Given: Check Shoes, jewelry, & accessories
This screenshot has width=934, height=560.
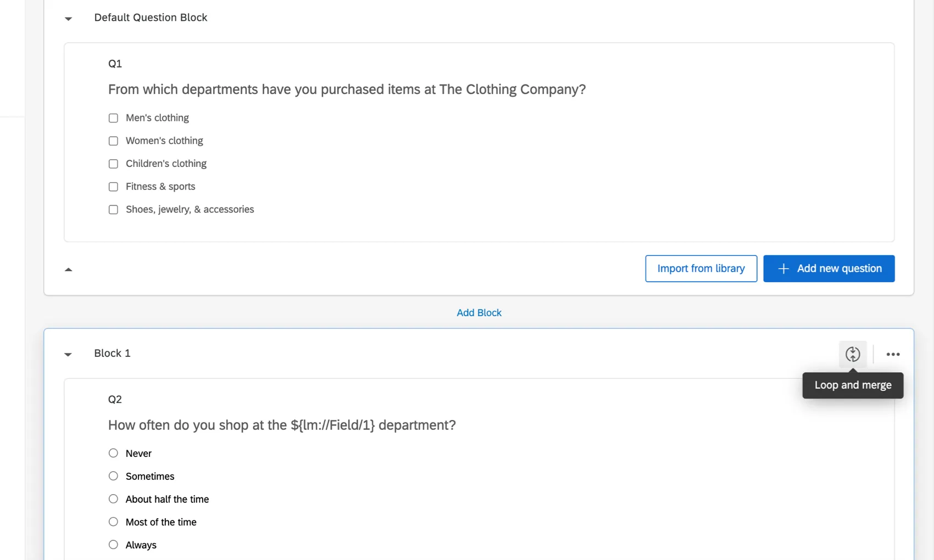Looking at the screenshot, I should 113,209.
